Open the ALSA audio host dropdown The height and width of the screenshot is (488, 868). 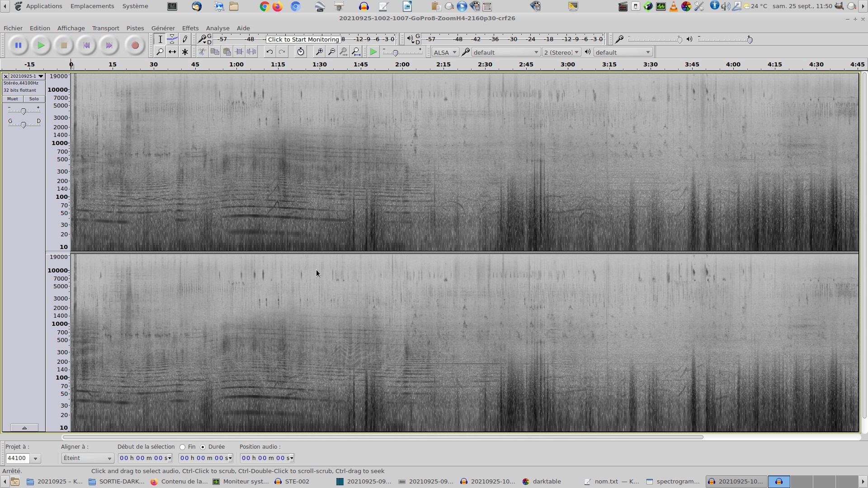pos(445,52)
